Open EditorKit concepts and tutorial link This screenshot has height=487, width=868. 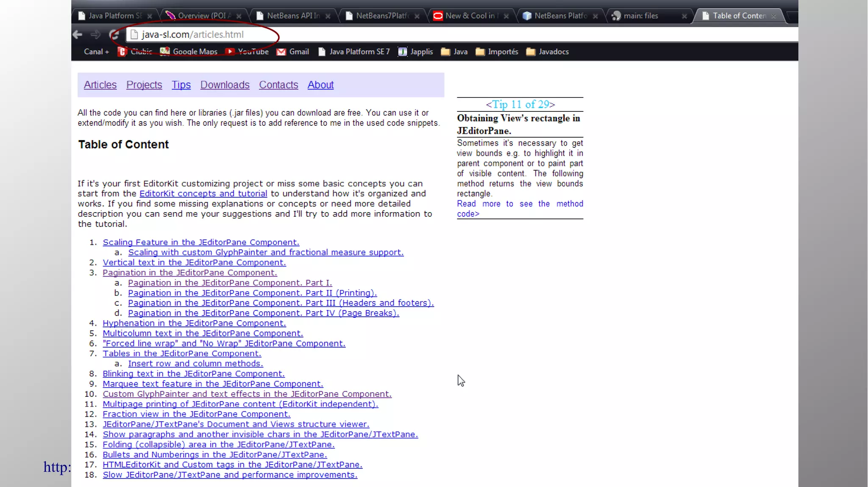coord(203,194)
